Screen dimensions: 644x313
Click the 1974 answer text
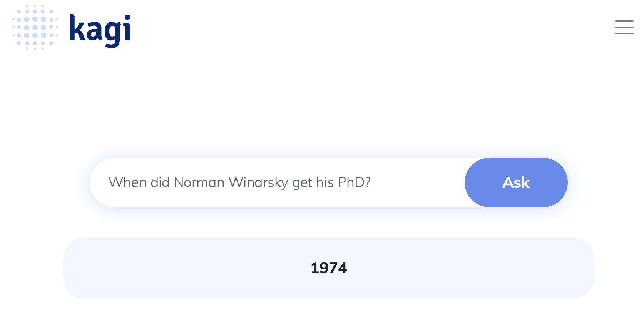point(329,268)
